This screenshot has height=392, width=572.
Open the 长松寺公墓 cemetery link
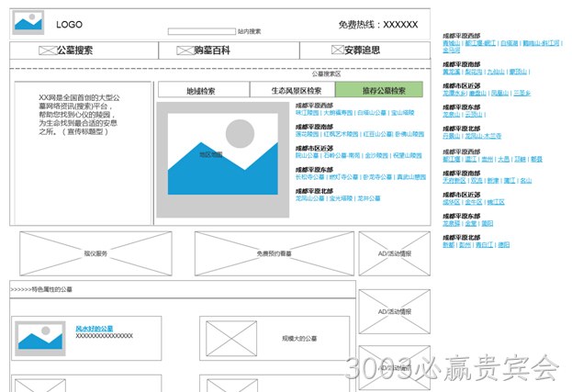(309, 177)
